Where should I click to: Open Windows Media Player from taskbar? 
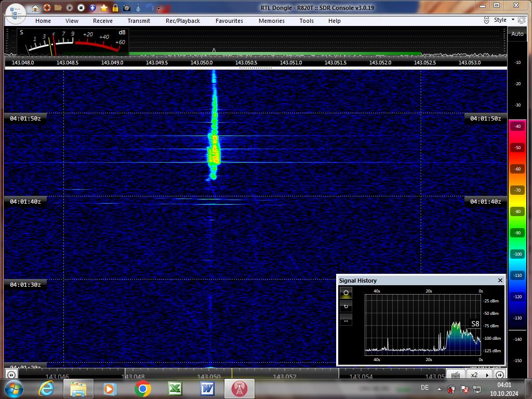pyautogui.click(x=110, y=389)
